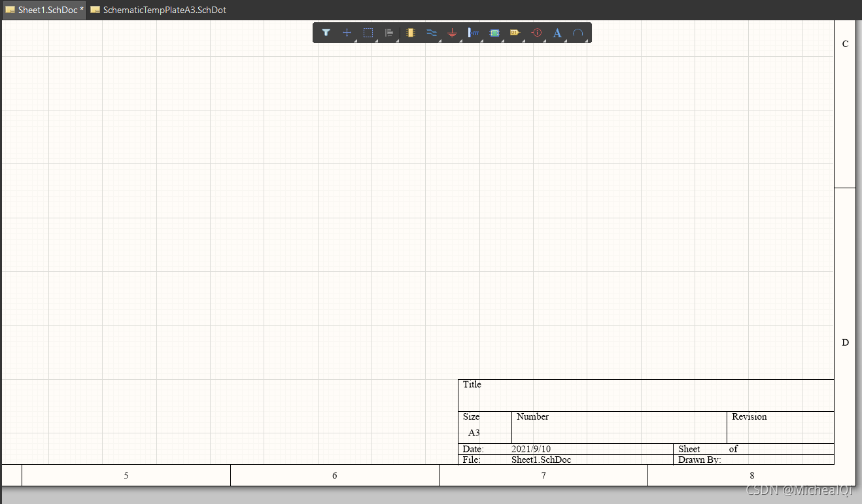This screenshot has width=862, height=504.
Task: Click zone 7 in bottom border
Action: [543, 475]
